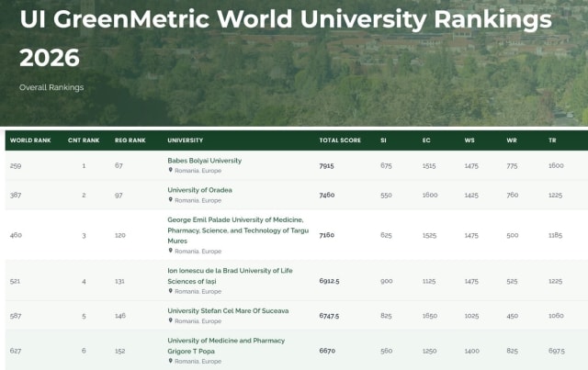The height and width of the screenshot is (370, 588).
Task: Click location pin under Grigore T Popa university
Action: [170, 361]
